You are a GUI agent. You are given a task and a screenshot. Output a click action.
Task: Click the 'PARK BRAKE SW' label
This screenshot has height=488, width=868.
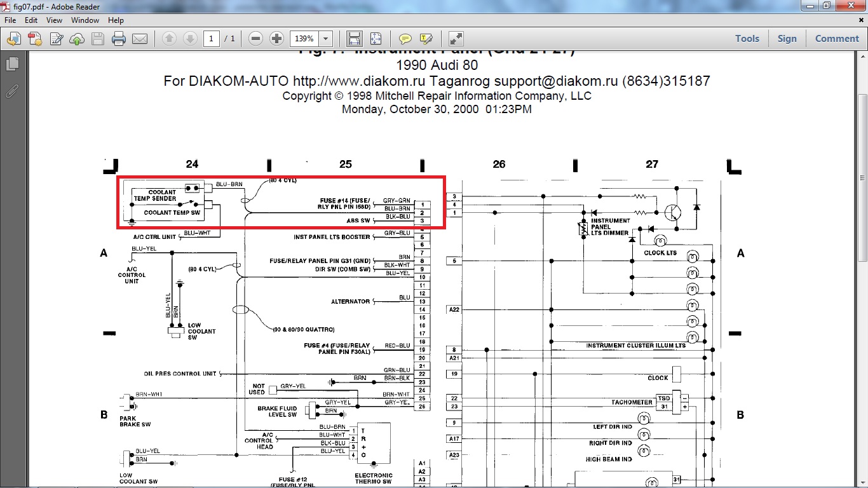point(135,422)
